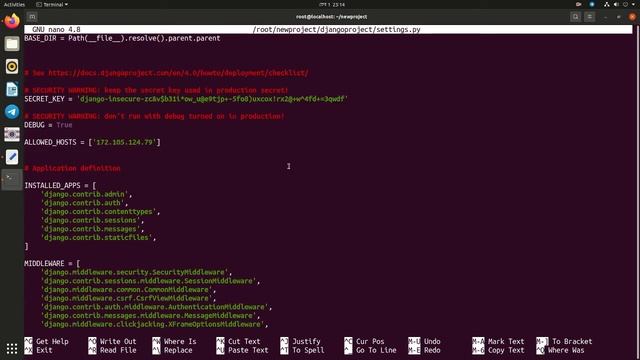Click nano's Mark Text shortcut label
Screen dimensions: 640x360
click(506, 341)
